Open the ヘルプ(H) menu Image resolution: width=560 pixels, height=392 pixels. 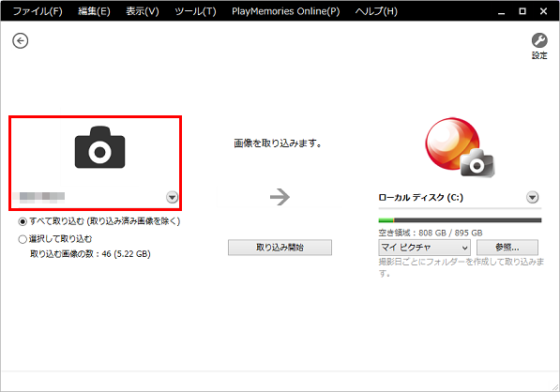376,11
